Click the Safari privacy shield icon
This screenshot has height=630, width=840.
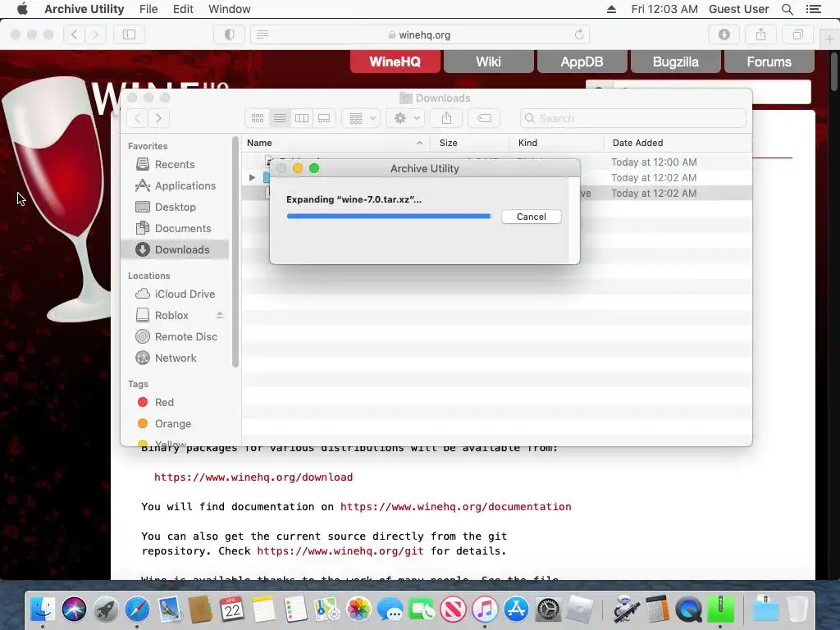(230, 34)
